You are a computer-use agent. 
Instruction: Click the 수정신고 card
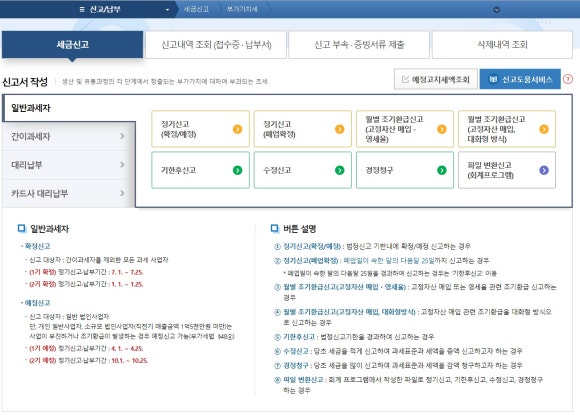pos(303,170)
